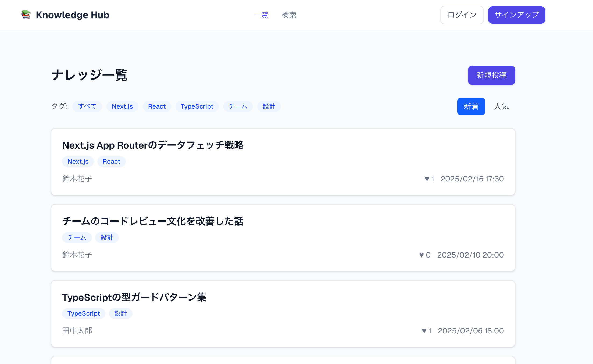593x364 pixels.
Task: Filter by Next.js tag in filter bar
Action: click(x=122, y=106)
